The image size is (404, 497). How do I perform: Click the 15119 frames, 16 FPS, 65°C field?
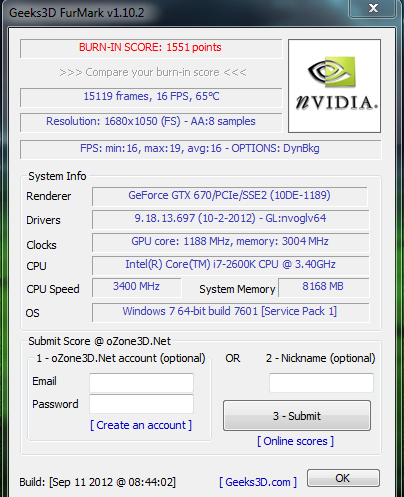pos(151,97)
